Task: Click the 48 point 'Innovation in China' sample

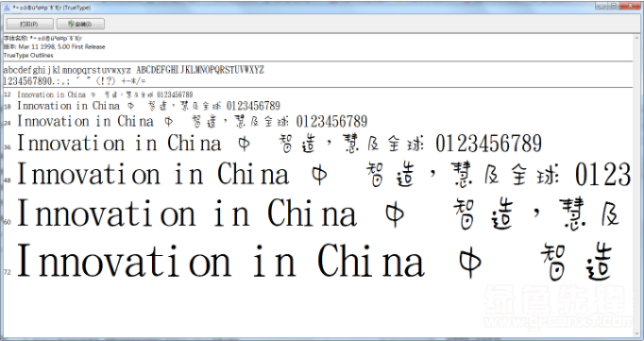Action: [152, 174]
